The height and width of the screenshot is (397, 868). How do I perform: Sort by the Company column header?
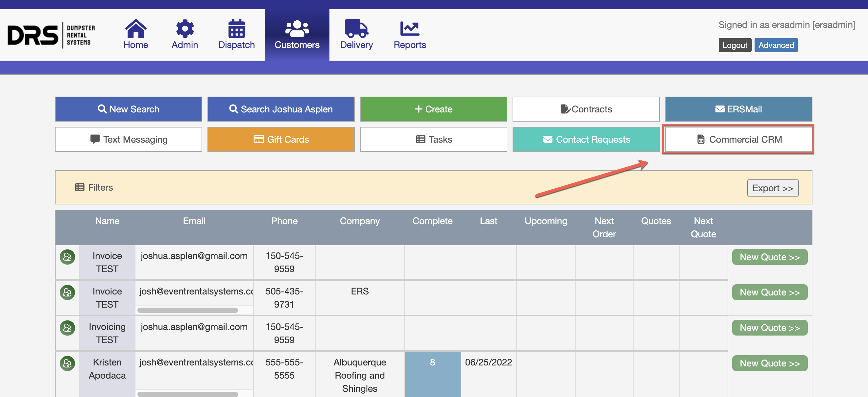click(x=360, y=221)
